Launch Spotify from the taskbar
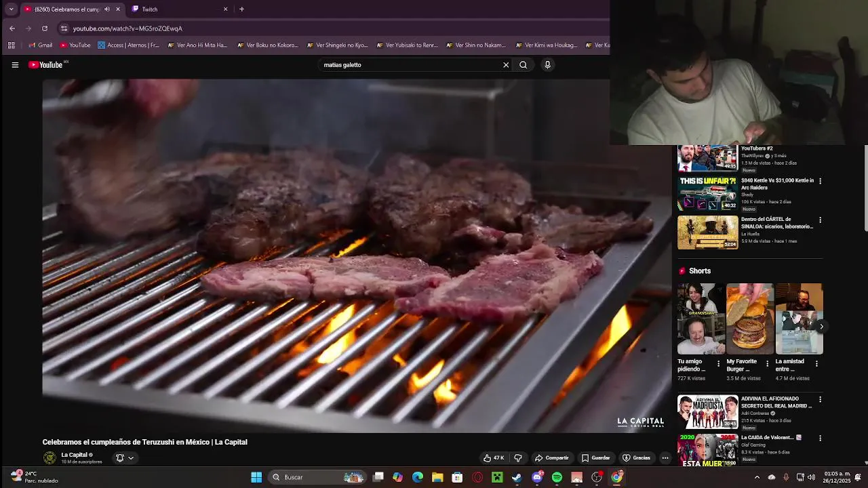The width and height of the screenshot is (868, 488). coord(557,477)
